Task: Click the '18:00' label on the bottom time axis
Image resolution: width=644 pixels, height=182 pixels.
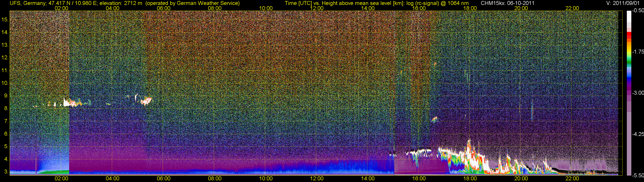Action: tap(470, 179)
